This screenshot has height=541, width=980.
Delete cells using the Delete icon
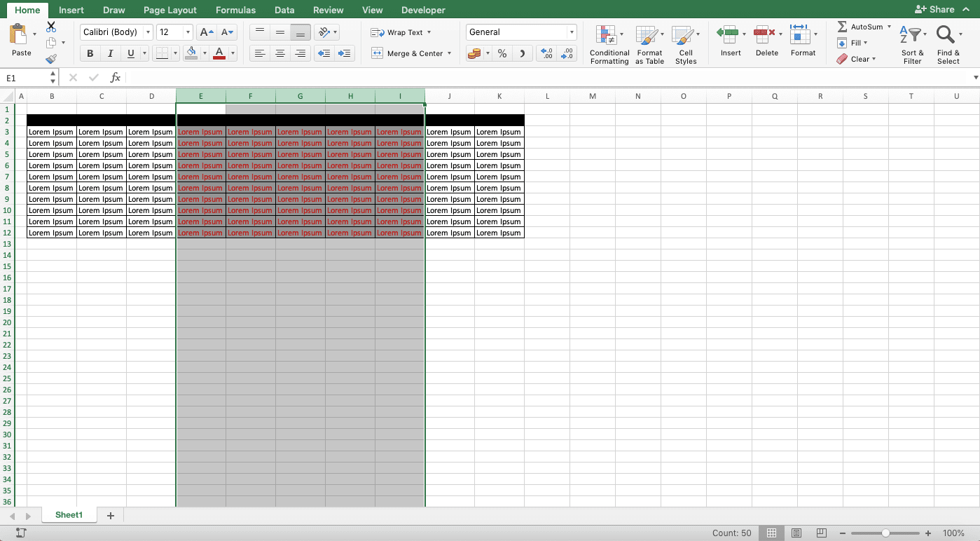[x=765, y=43]
